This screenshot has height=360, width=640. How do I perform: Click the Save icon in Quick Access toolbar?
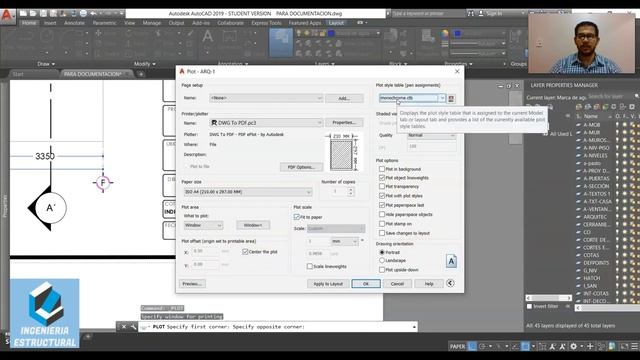pos(43,13)
